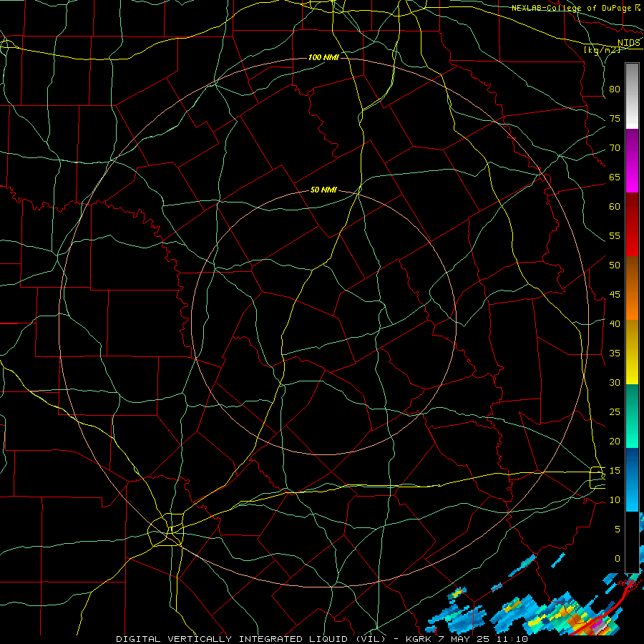644x644 pixels.
Task: Click the 35 value on the color scale
Action: point(615,353)
